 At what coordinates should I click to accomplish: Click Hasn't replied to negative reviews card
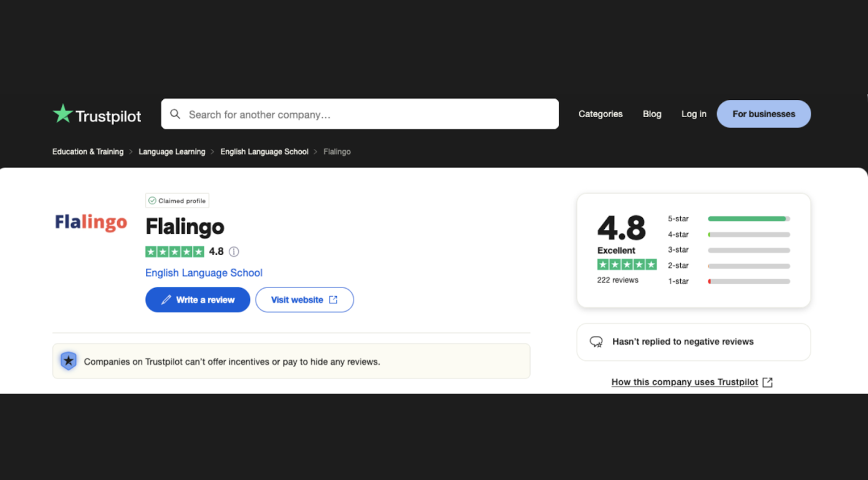[x=693, y=342]
